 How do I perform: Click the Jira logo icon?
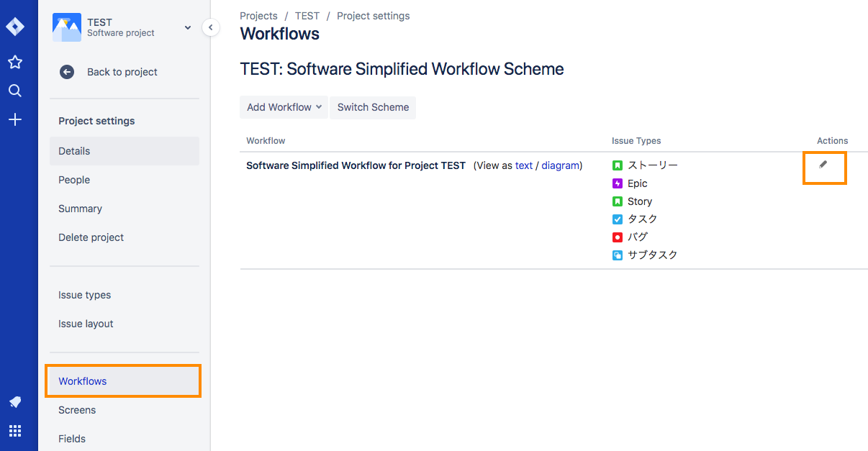pos(15,27)
